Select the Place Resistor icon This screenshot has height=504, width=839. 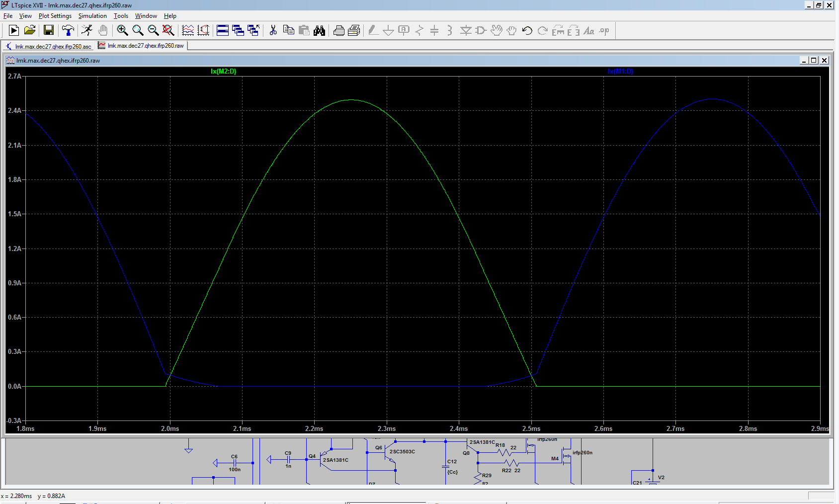pyautogui.click(x=419, y=31)
